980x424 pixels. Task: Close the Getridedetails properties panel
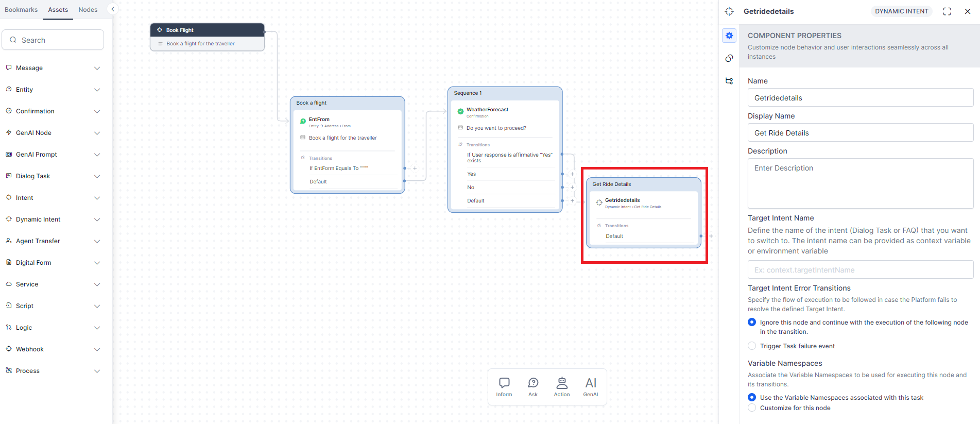(x=968, y=11)
